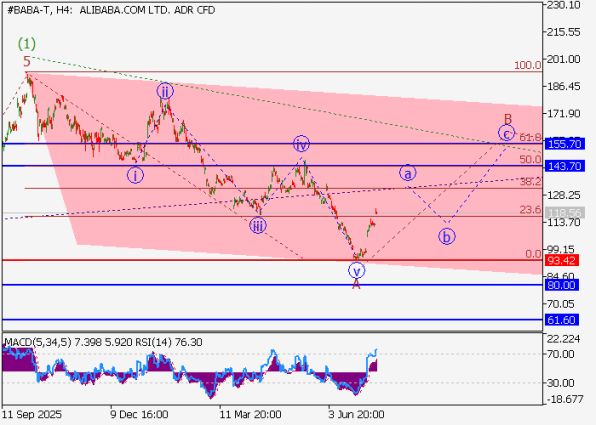
Task: Select the MACD(5,34,5) indicator label
Action: (x=38, y=342)
